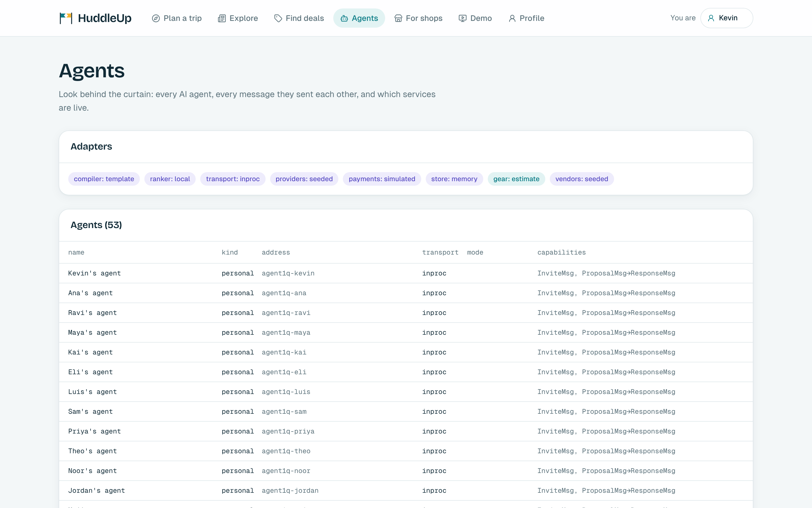The image size is (812, 508).
Task: Open the Profile nav item
Action: (x=526, y=18)
